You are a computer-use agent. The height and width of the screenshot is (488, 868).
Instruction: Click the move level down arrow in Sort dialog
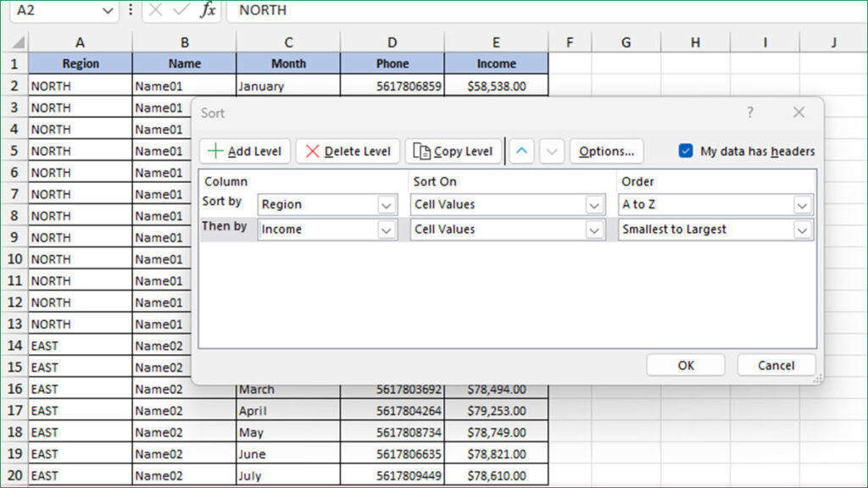tap(551, 151)
